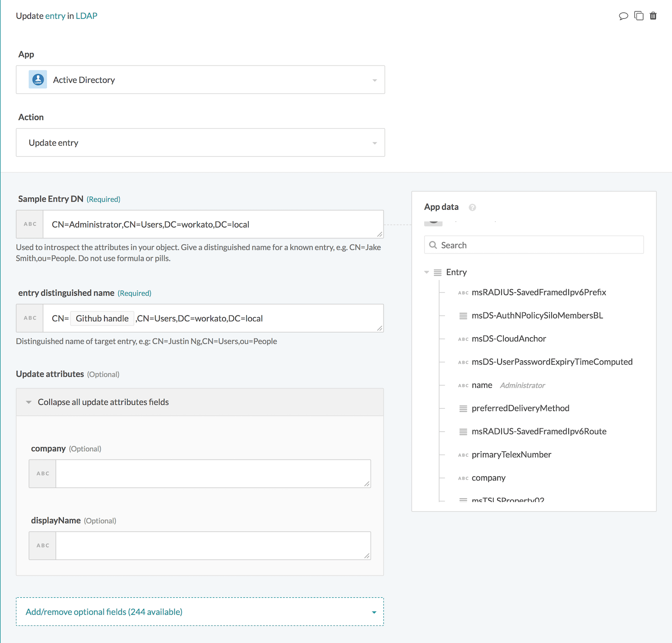Select the name Administrator data item
The width and height of the screenshot is (672, 643).
482,385
